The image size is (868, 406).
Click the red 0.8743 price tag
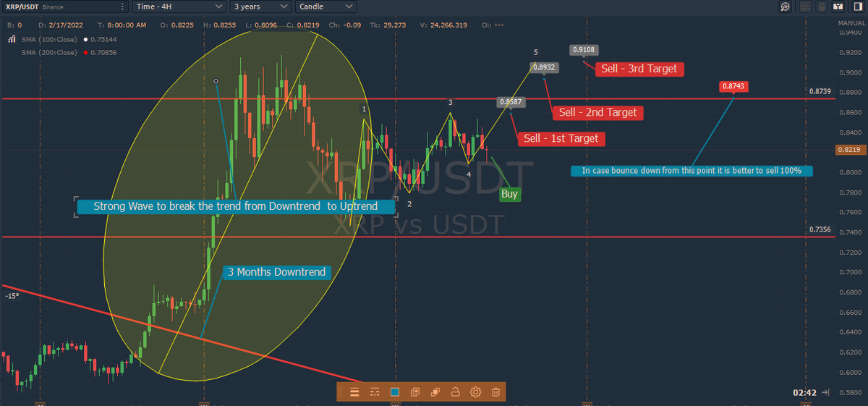pyautogui.click(x=733, y=86)
